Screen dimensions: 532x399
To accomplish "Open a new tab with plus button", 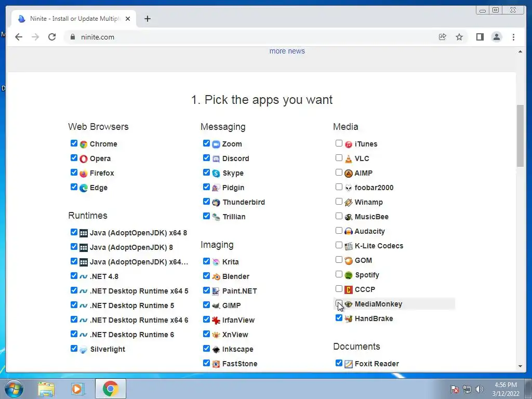I will pyautogui.click(x=147, y=19).
